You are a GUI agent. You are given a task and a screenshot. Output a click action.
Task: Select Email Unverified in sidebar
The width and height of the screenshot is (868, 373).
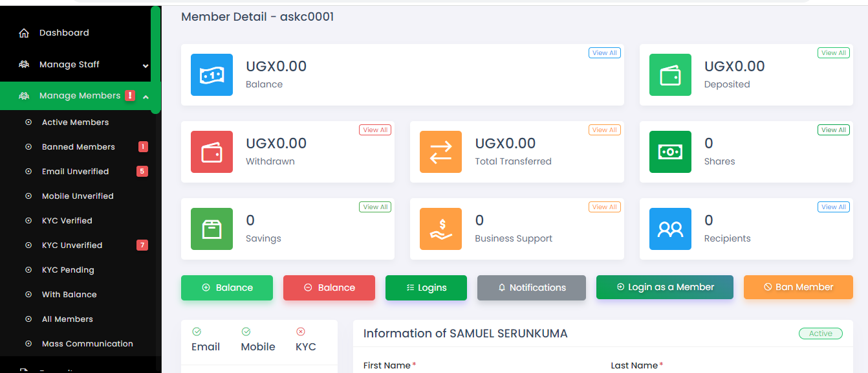(x=76, y=172)
